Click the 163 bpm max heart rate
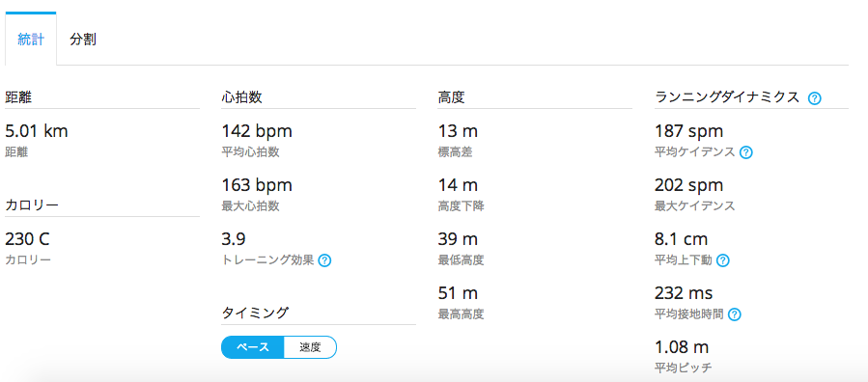Image resolution: width=868 pixels, height=382 pixels. 257,185
